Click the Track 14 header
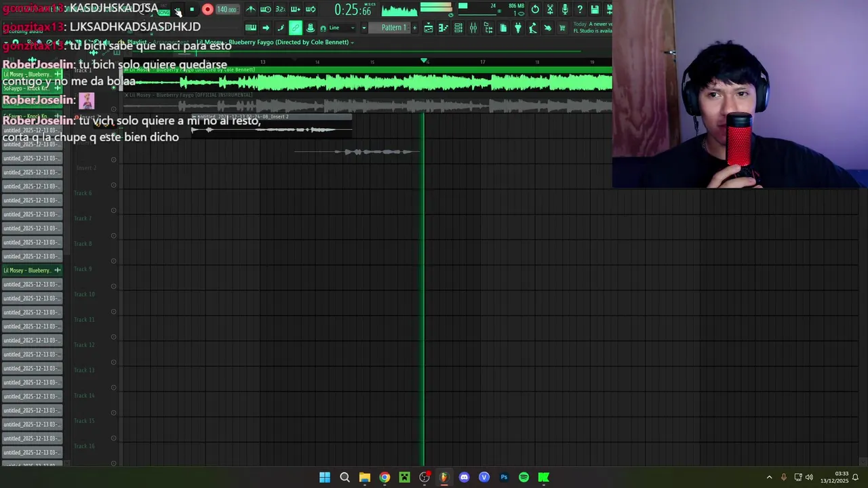Screen dimensions: 868x488 [84, 395]
